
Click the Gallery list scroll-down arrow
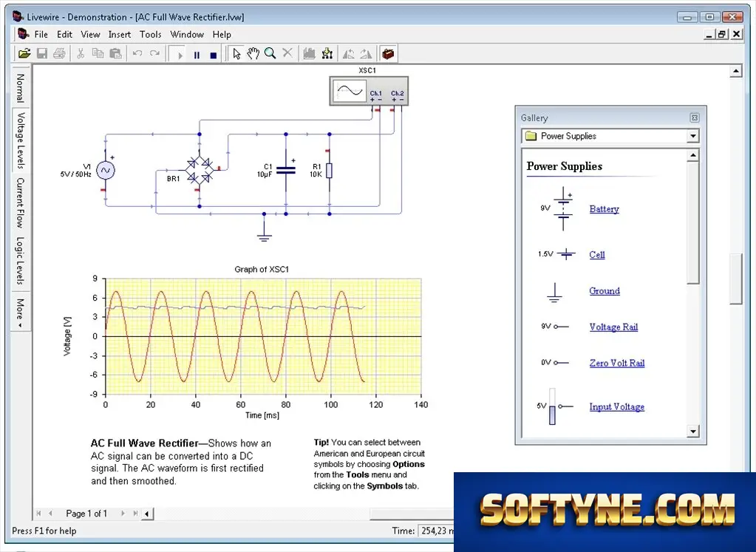(x=693, y=432)
